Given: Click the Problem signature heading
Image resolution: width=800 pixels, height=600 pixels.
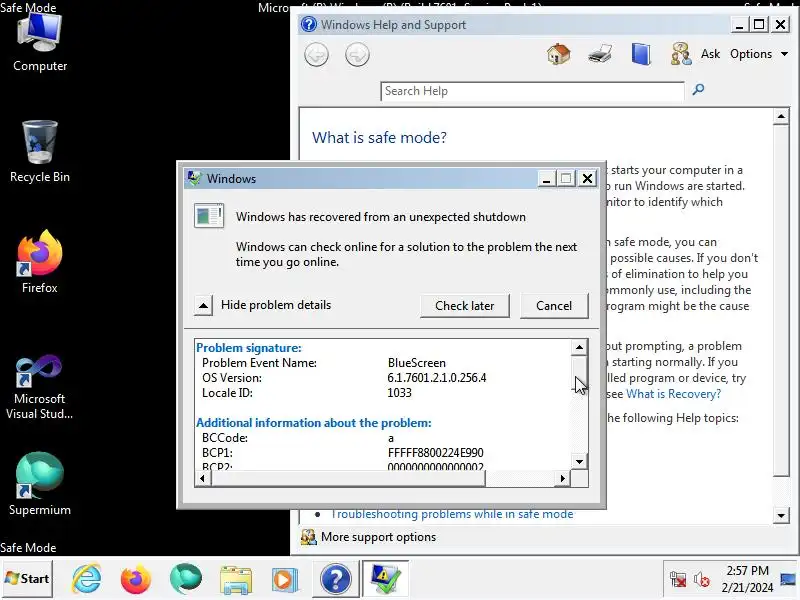Looking at the screenshot, I should (248, 347).
